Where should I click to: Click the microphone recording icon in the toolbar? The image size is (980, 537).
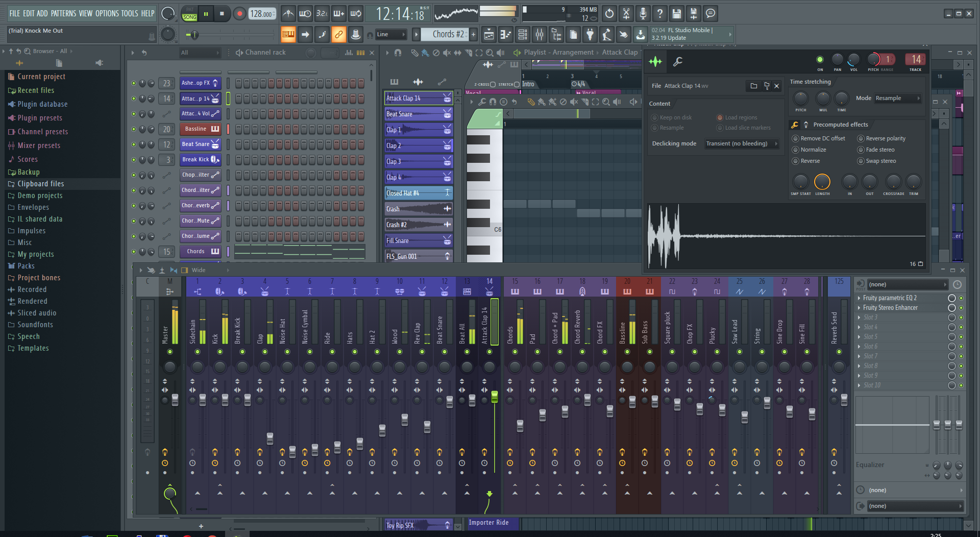click(x=643, y=14)
